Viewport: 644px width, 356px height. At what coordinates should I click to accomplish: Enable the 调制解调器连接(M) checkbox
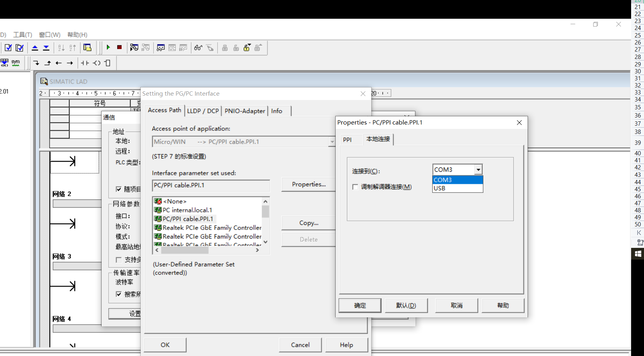[x=355, y=187]
